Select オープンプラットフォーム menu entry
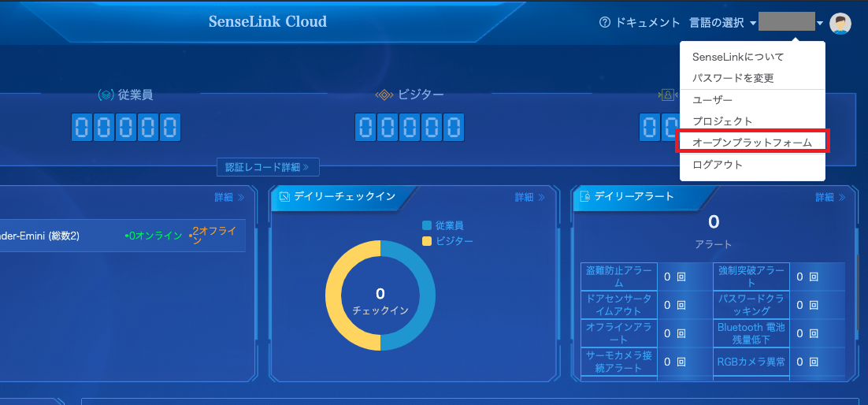Viewport: 868px width, 405px height. click(752, 142)
